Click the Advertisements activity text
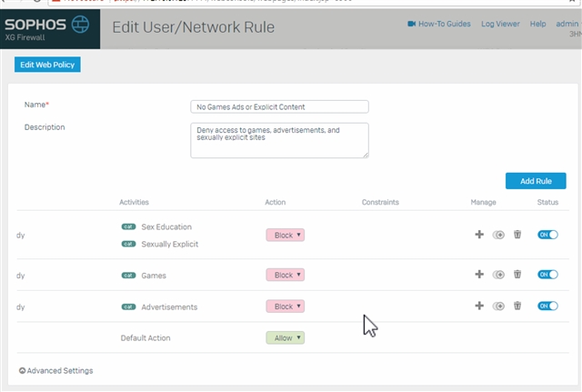 point(169,307)
